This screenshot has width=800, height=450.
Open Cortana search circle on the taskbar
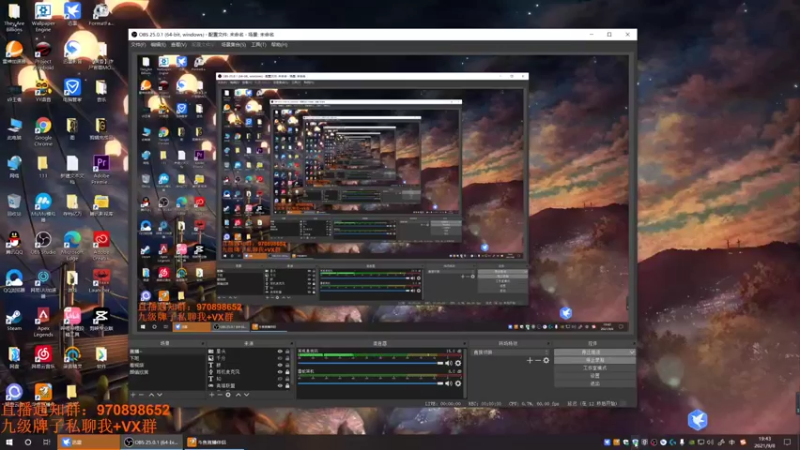pos(28,442)
